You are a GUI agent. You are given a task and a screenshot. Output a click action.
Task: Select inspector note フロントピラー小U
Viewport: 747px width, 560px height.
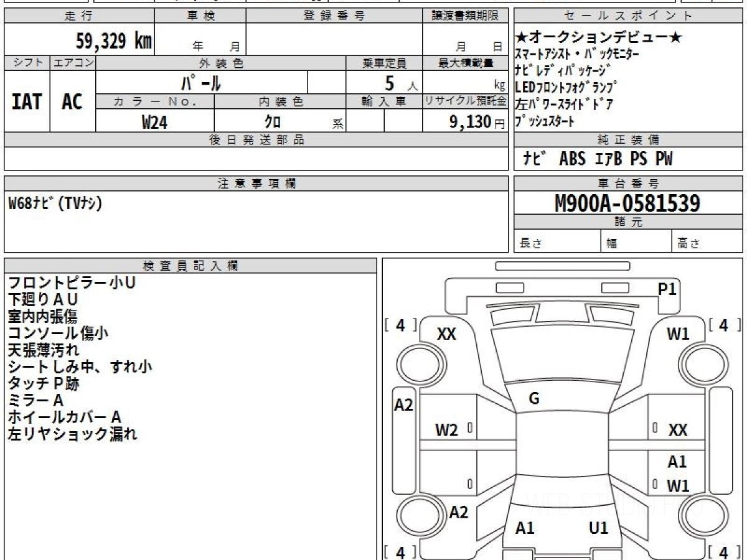point(72,283)
